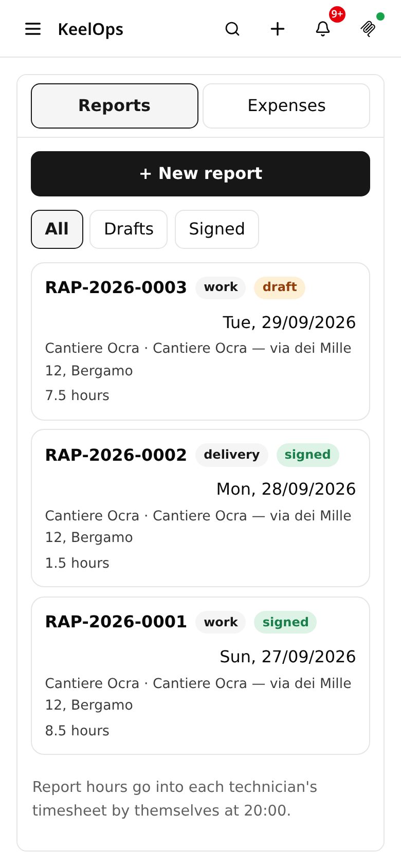Filter reports by Drafts
The width and height of the screenshot is (401, 868).
pos(129,229)
